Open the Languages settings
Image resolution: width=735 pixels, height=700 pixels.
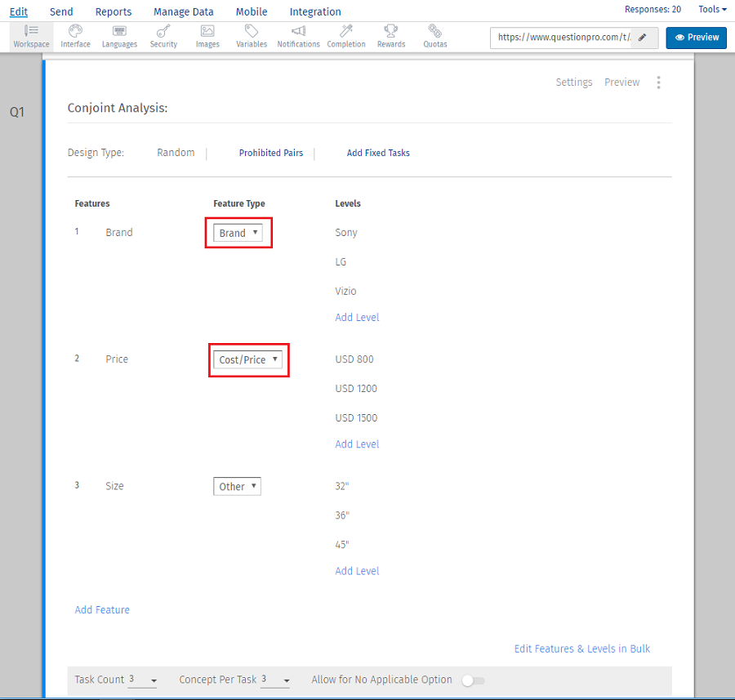pos(119,36)
